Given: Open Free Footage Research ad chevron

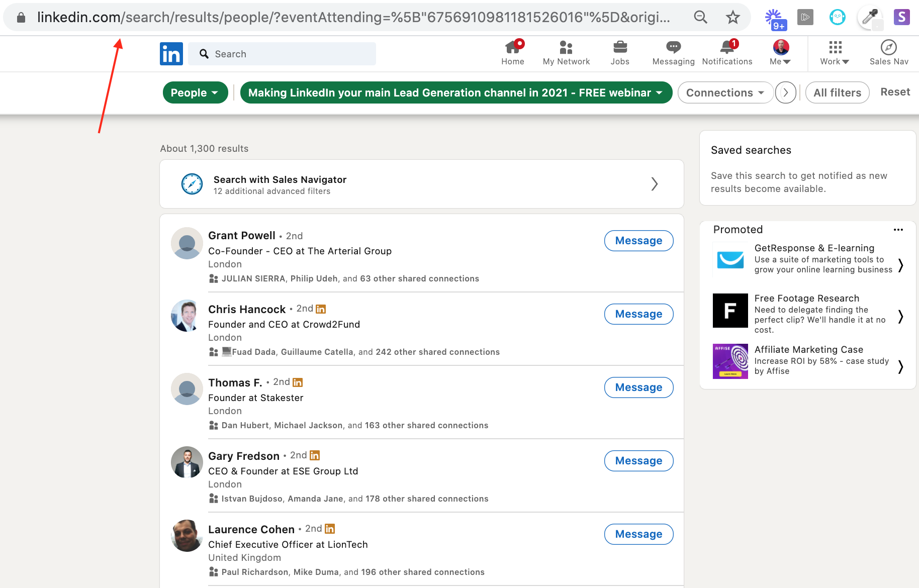Looking at the screenshot, I should [901, 316].
